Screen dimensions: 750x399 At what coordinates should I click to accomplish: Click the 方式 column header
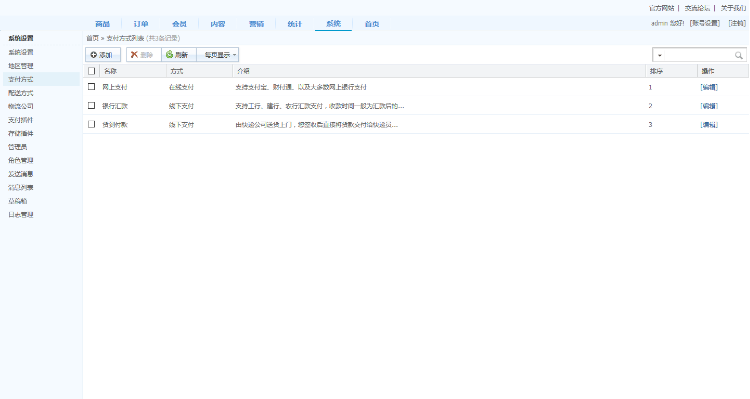pos(176,71)
